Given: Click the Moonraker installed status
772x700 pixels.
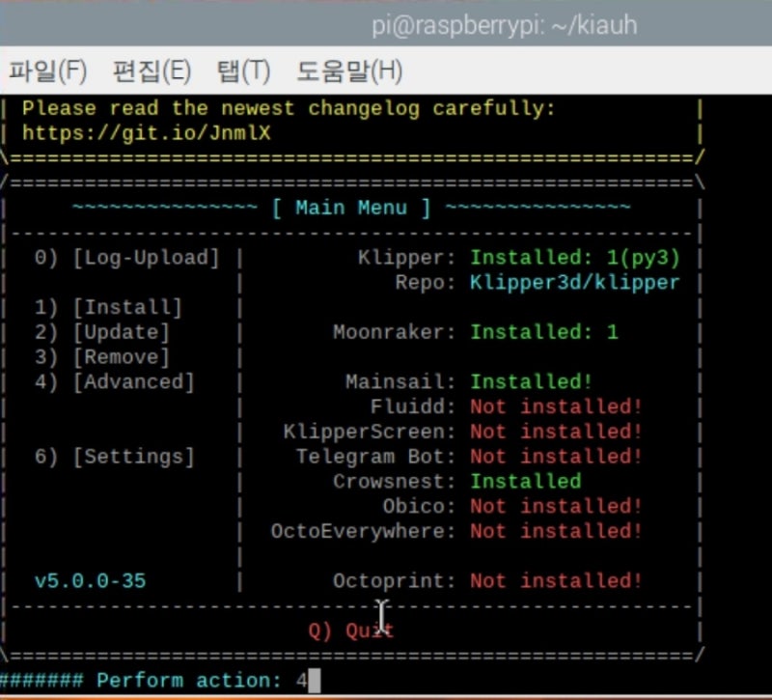Looking at the screenshot, I should point(536,331).
